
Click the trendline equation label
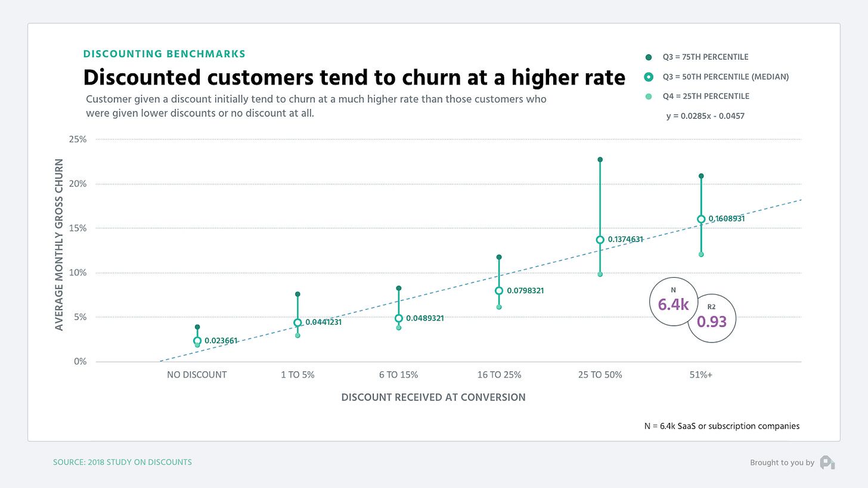coord(705,116)
